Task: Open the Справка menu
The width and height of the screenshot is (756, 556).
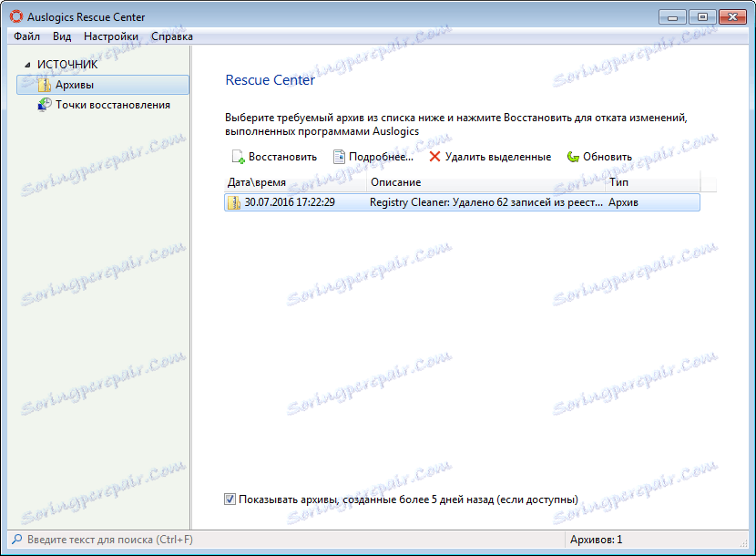Action: point(172,36)
